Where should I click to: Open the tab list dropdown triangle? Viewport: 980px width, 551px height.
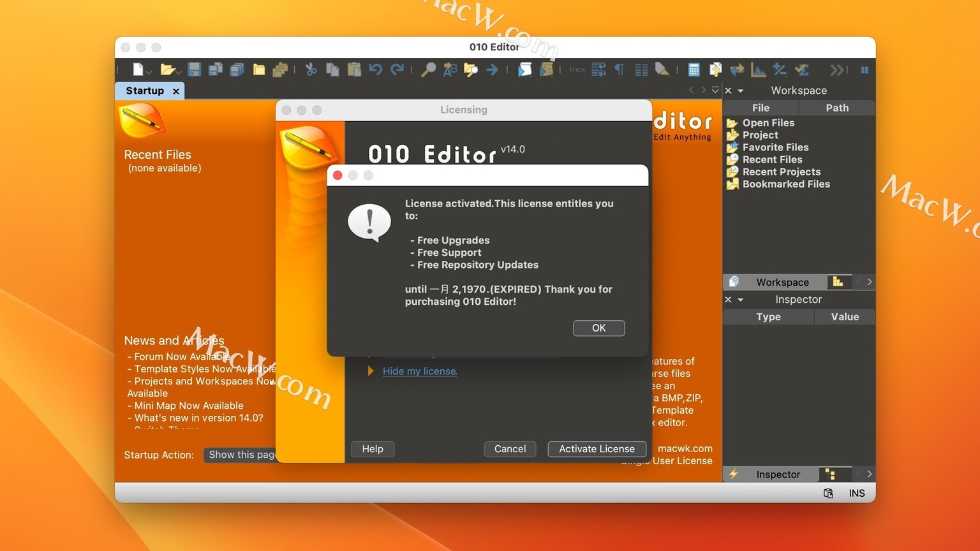pyautogui.click(x=715, y=90)
